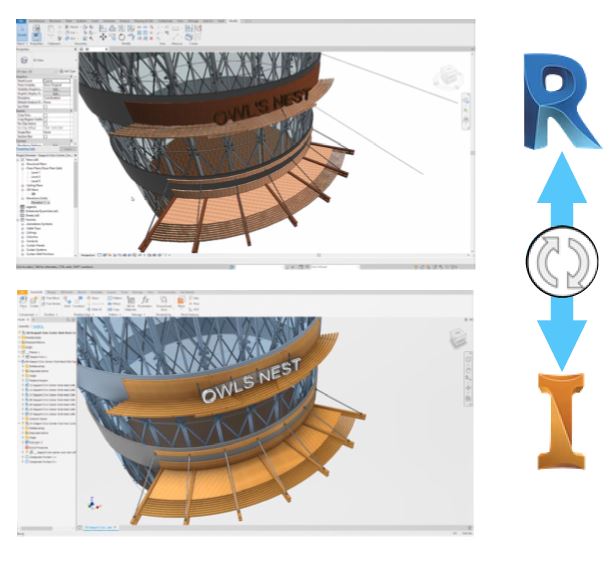Click Free Rotate in Inventor Position panel

[51, 304]
